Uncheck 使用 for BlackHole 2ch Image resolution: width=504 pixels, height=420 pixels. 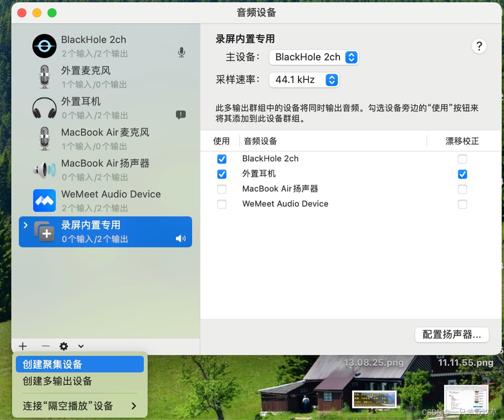click(x=222, y=159)
